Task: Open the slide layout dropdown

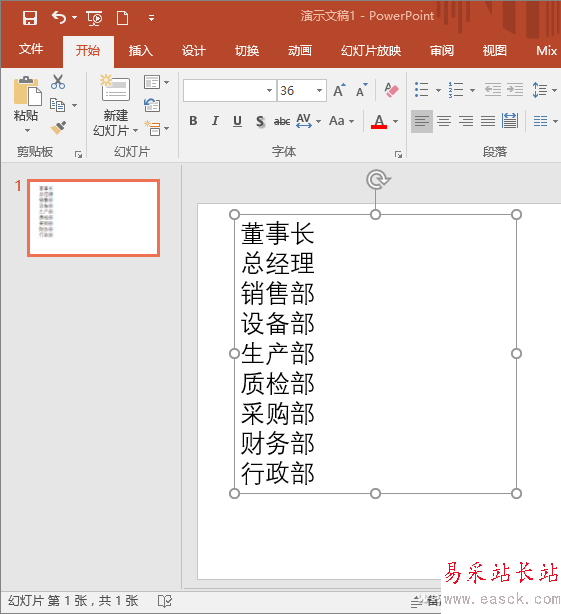Action: pos(156,82)
